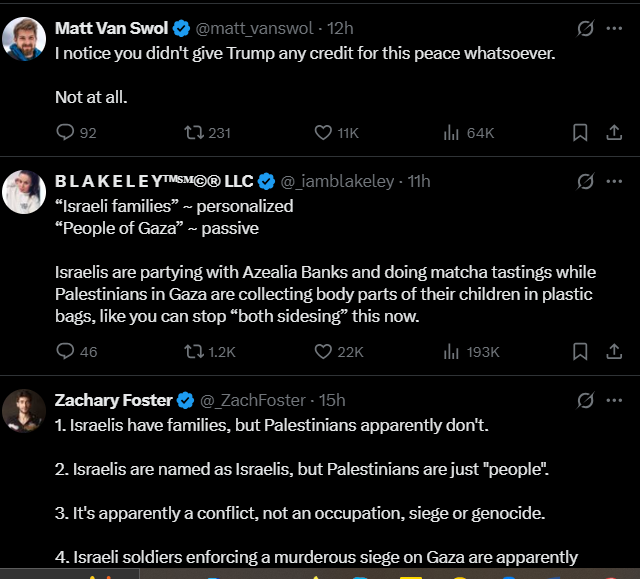The height and width of the screenshot is (579, 640).
Task: Like Matt Van Swol's tweet
Action: 323,132
